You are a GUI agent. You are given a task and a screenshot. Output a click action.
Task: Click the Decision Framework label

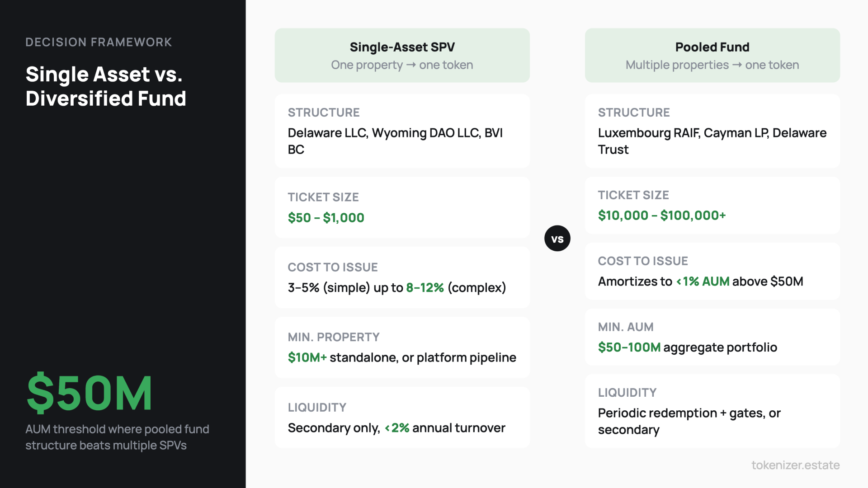tap(99, 42)
